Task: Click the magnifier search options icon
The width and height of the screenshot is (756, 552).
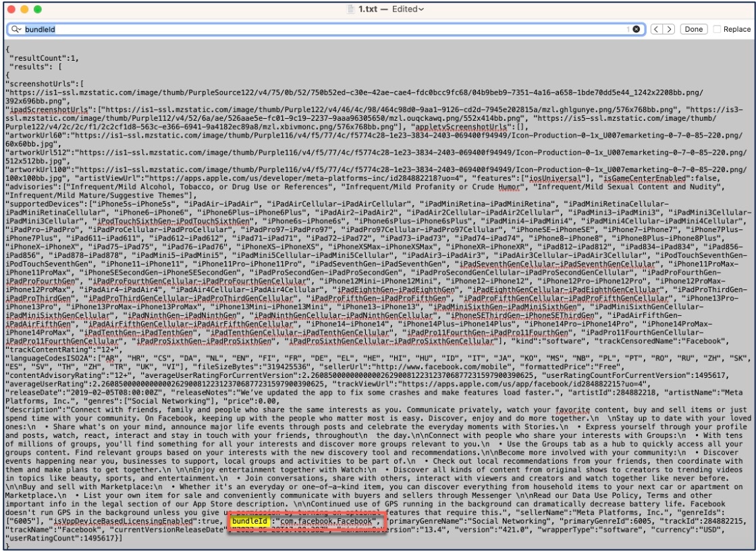Action: tap(16, 30)
